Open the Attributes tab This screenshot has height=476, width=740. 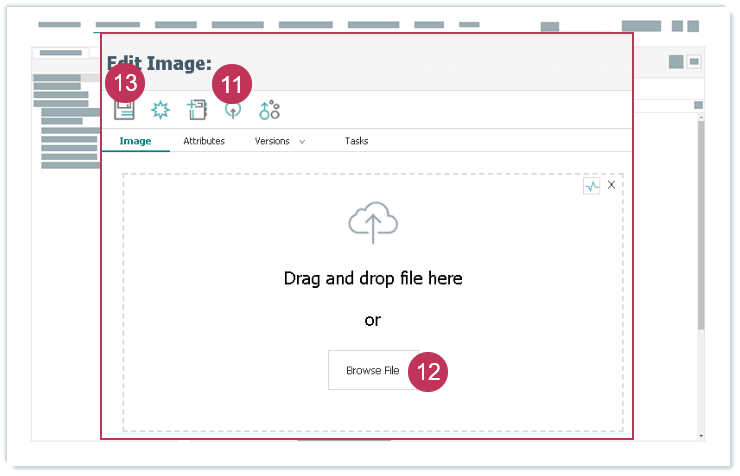pyautogui.click(x=204, y=141)
